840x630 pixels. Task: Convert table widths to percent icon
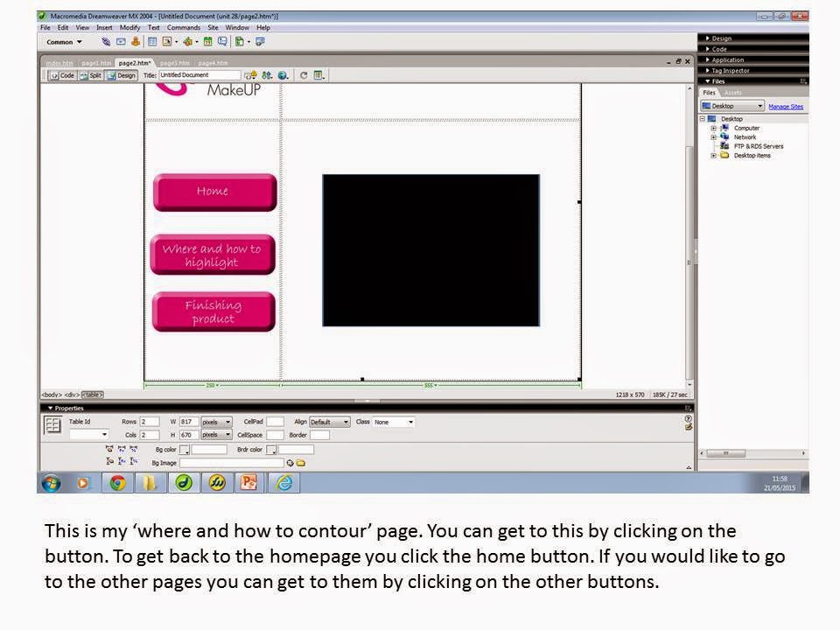pos(133,449)
